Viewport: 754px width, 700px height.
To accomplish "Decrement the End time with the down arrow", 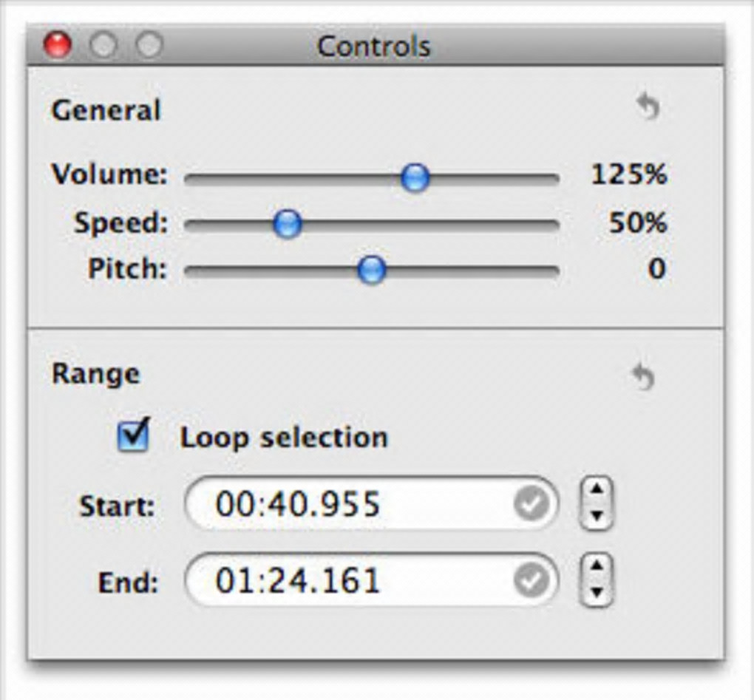I will 597,593.
